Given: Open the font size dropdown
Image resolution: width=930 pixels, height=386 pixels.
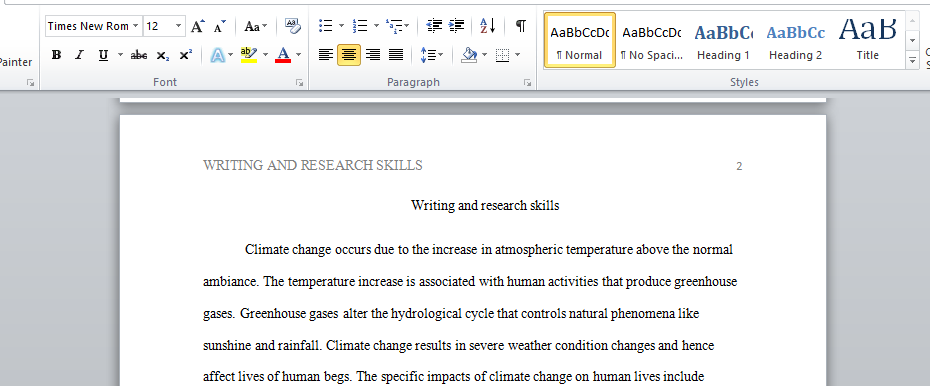Looking at the screenshot, I should [179, 26].
